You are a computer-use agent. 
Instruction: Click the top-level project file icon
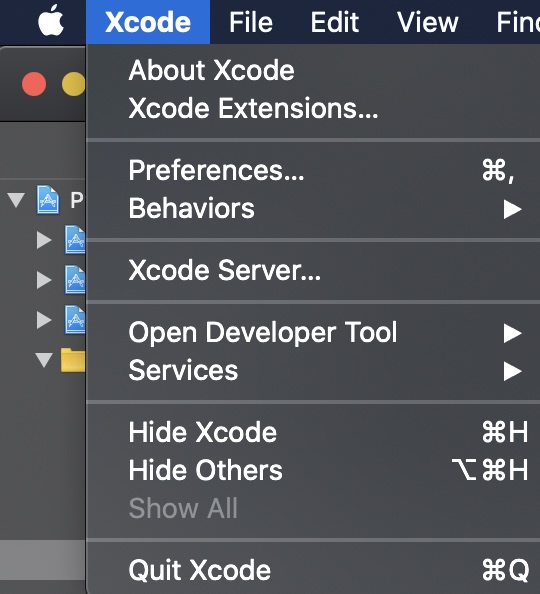point(48,200)
